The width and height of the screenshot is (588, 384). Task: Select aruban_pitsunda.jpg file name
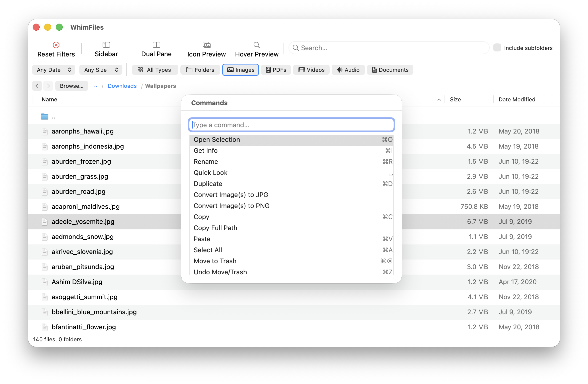coord(83,267)
